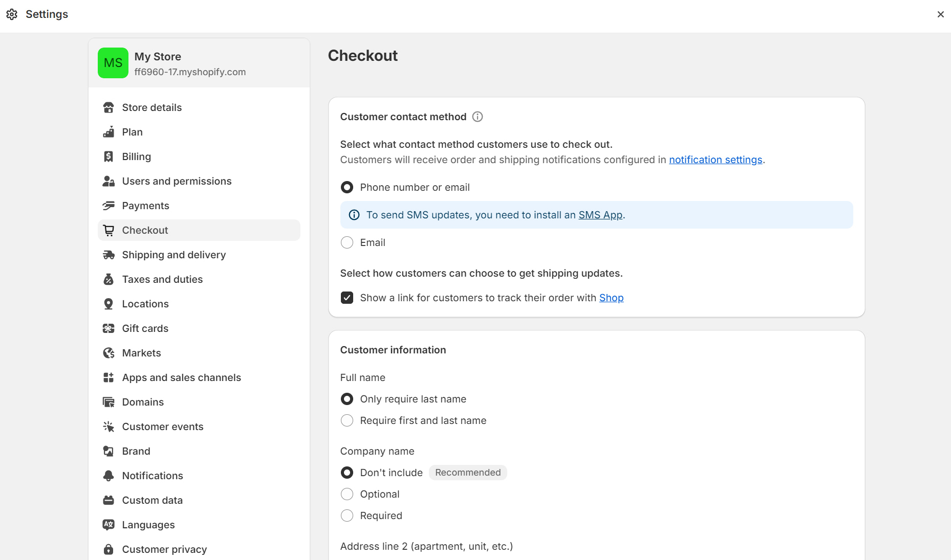
Task: Open Gift cards via its icon
Action: click(109, 328)
